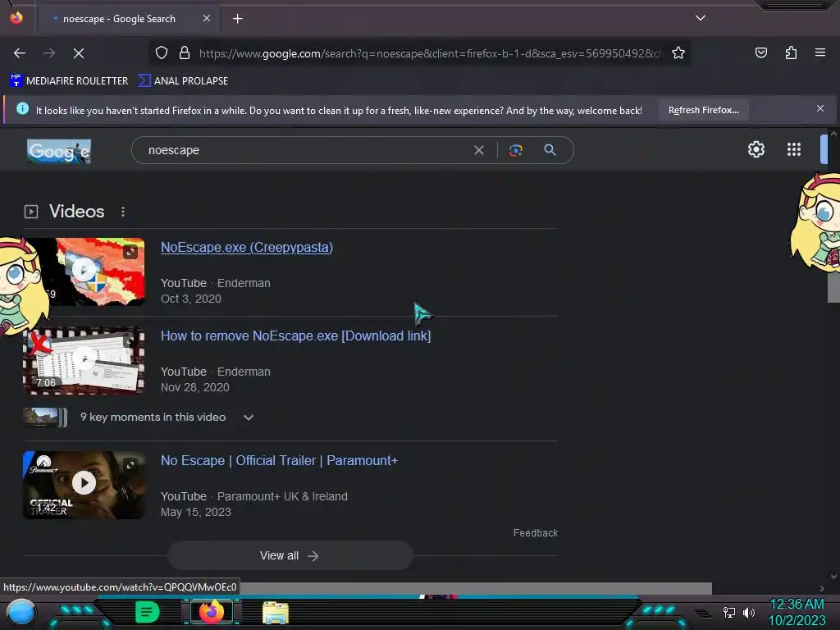The width and height of the screenshot is (840, 630).
Task: Click the horizontal scrollbar at bottom
Action: tap(476, 588)
